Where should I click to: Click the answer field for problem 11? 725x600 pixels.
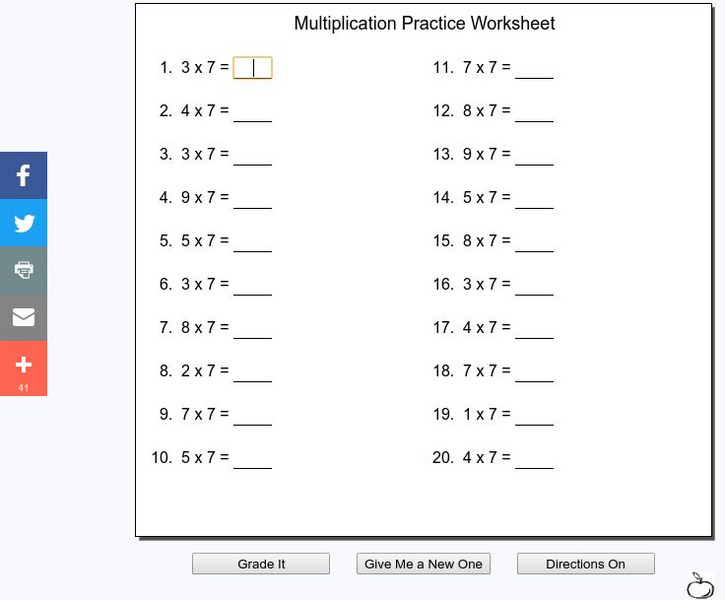pyautogui.click(x=534, y=68)
